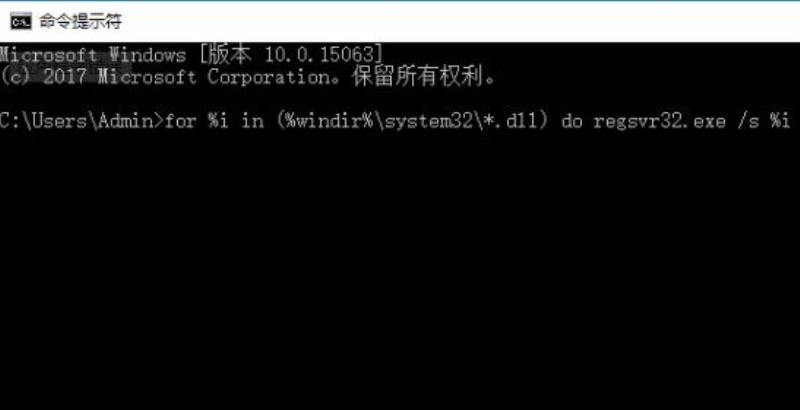Screen dimensions: 800x410
Task: Click the regsvr32.exe text
Action: tap(659, 122)
